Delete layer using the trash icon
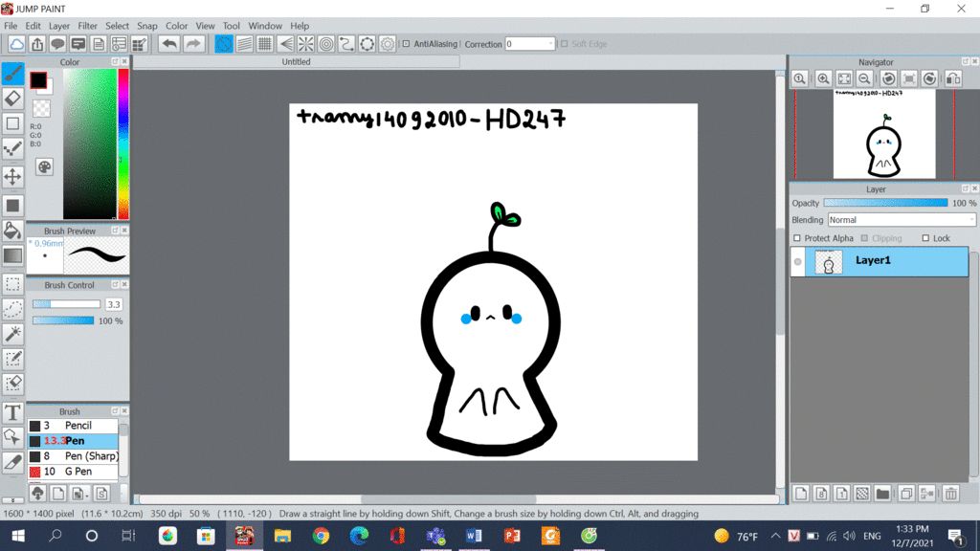The width and height of the screenshot is (980, 551). coord(950,494)
